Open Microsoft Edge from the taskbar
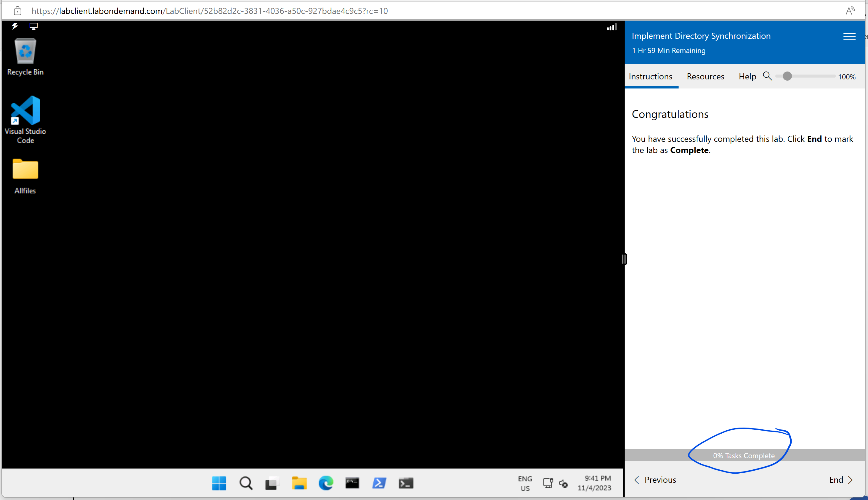 (326, 482)
